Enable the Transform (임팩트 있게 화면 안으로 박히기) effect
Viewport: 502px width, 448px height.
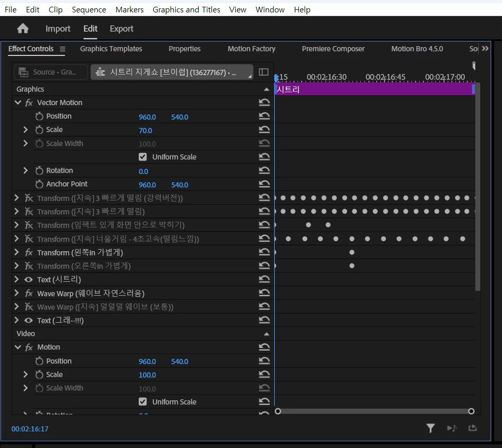(29, 225)
